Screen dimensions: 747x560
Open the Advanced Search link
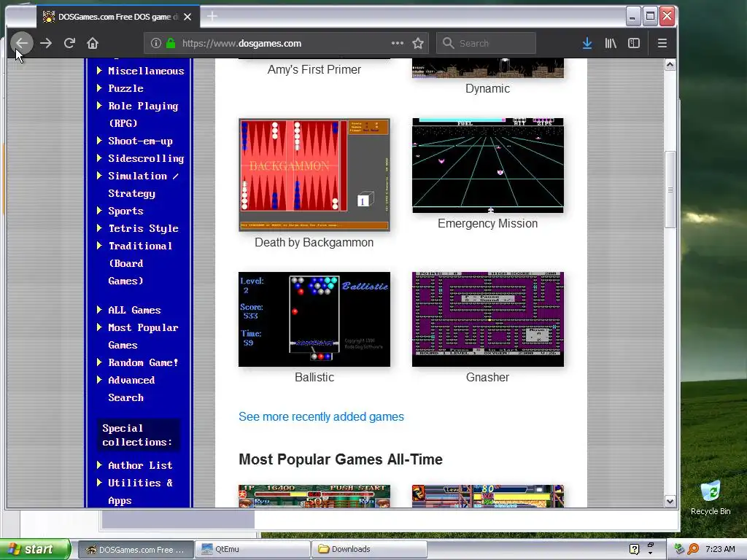coord(131,389)
